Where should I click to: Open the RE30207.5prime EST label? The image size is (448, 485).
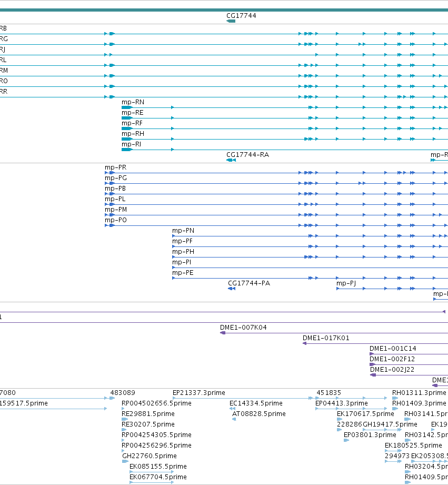(148, 424)
